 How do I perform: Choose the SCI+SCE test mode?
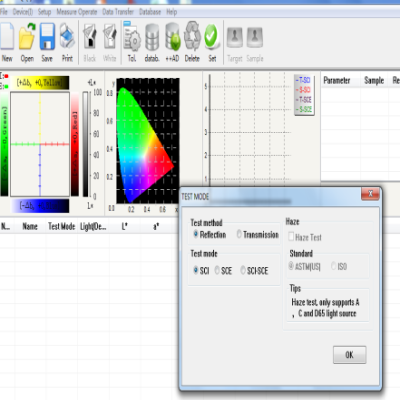coord(254,270)
